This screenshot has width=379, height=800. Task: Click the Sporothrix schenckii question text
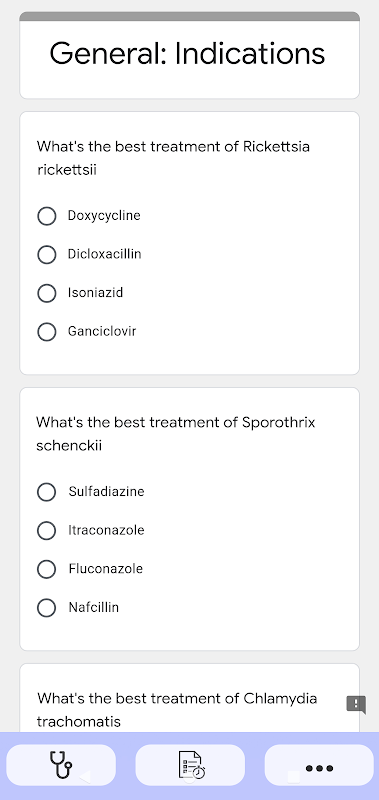tap(175, 434)
